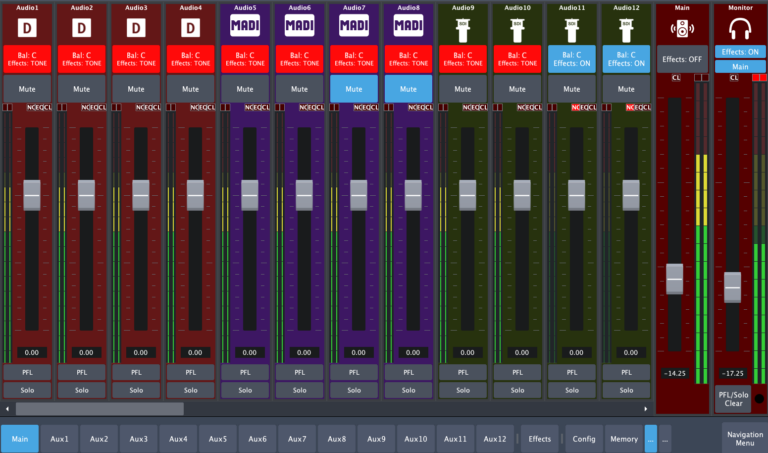Open Bal/Effects TONE settings on Audio6
The image size is (768, 453).
[x=299, y=59]
